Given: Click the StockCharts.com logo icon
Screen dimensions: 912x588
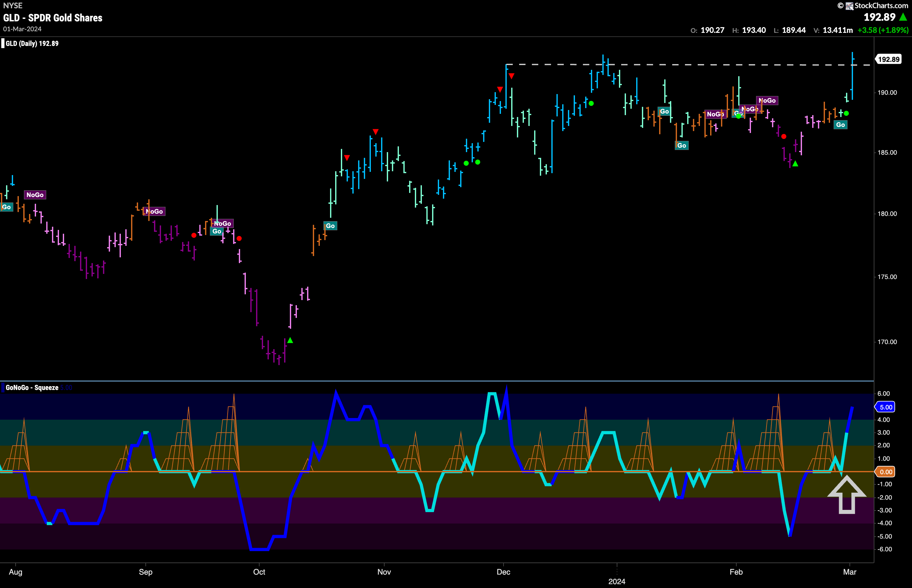Looking at the screenshot, I should click(849, 6).
